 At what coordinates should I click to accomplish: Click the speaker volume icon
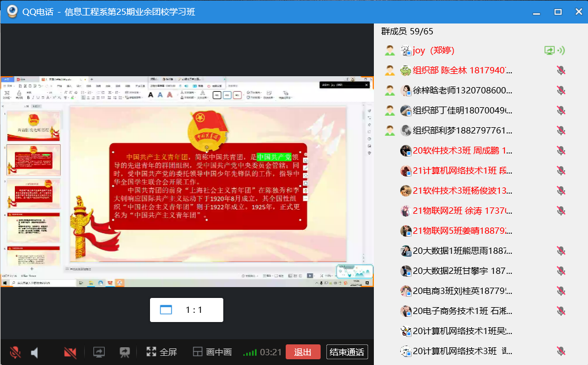click(x=35, y=352)
